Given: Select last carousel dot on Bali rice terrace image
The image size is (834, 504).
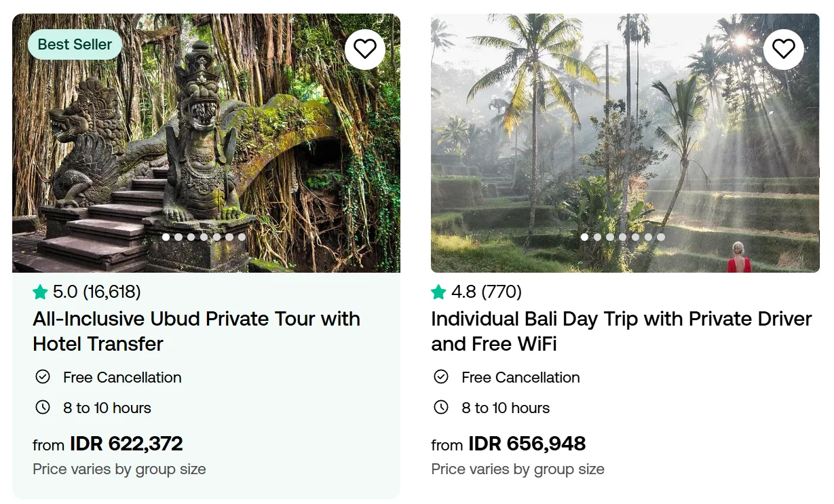Looking at the screenshot, I should click(661, 237).
